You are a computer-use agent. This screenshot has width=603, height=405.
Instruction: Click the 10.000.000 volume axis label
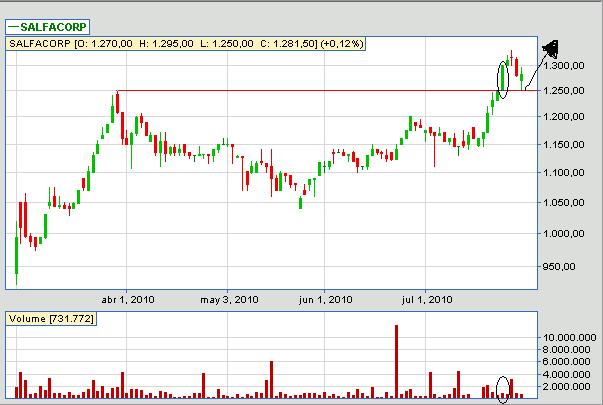pyautogui.click(x=569, y=337)
